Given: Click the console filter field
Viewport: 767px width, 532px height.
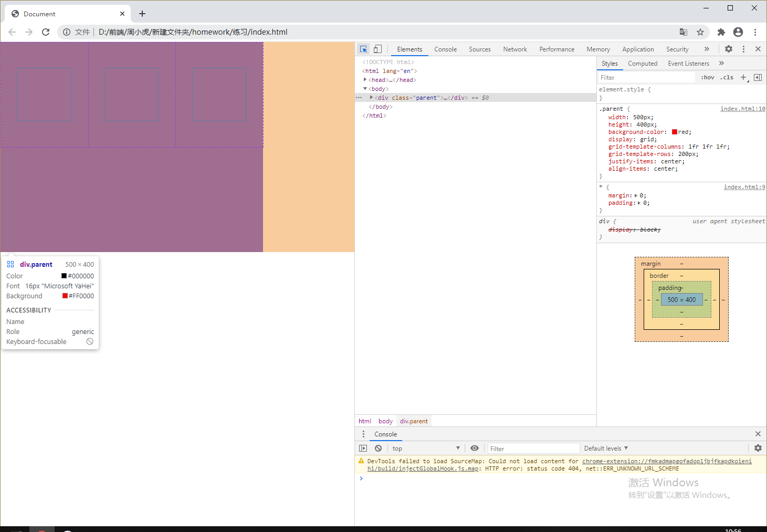Looking at the screenshot, I should [x=533, y=448].
